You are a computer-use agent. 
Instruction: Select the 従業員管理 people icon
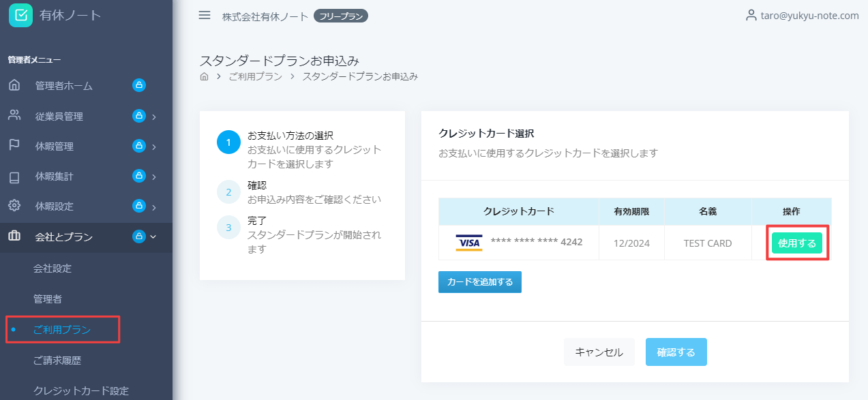click(16, 116)
